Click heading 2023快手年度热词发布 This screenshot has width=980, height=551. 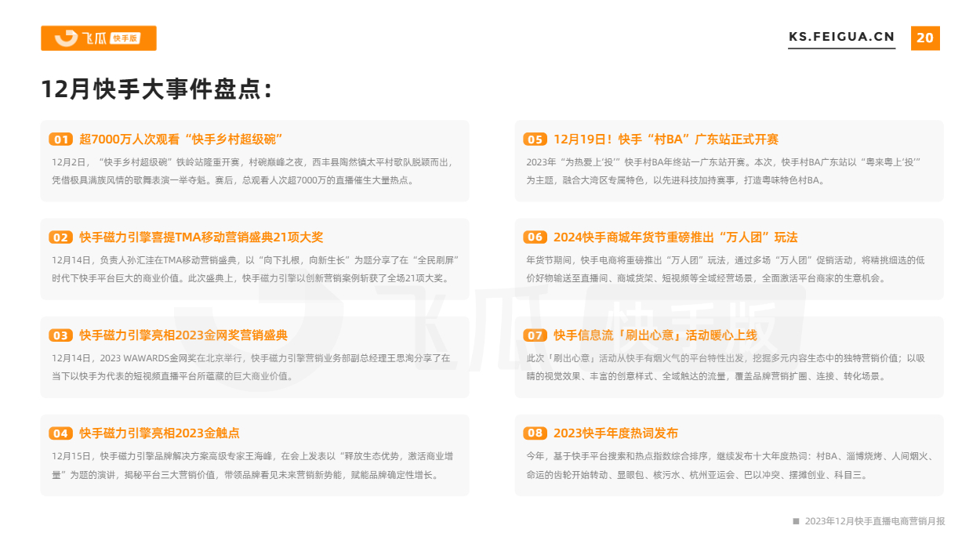(615, 433)
